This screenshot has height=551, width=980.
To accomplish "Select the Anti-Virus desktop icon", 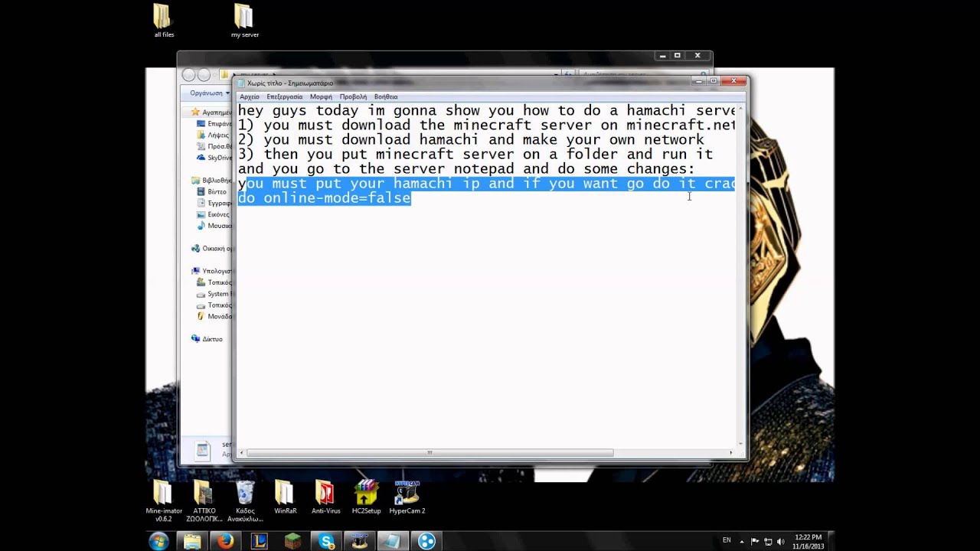I will coord(325,498).
